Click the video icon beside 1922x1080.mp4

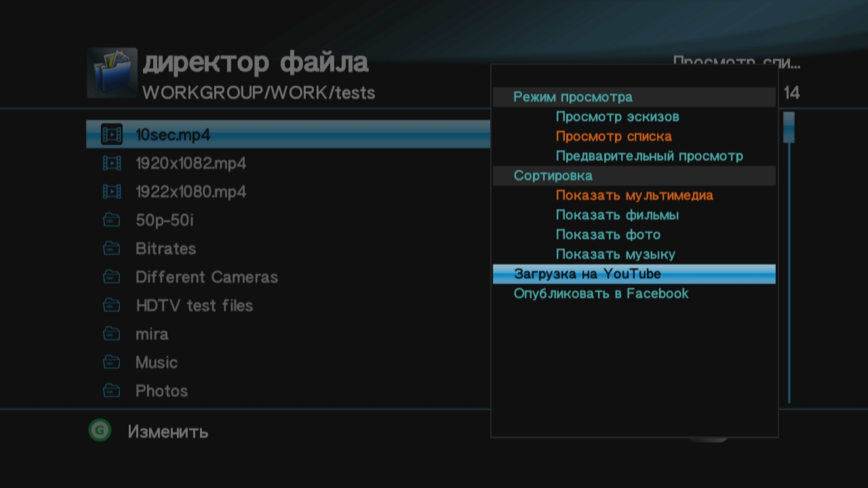[112, 191]
